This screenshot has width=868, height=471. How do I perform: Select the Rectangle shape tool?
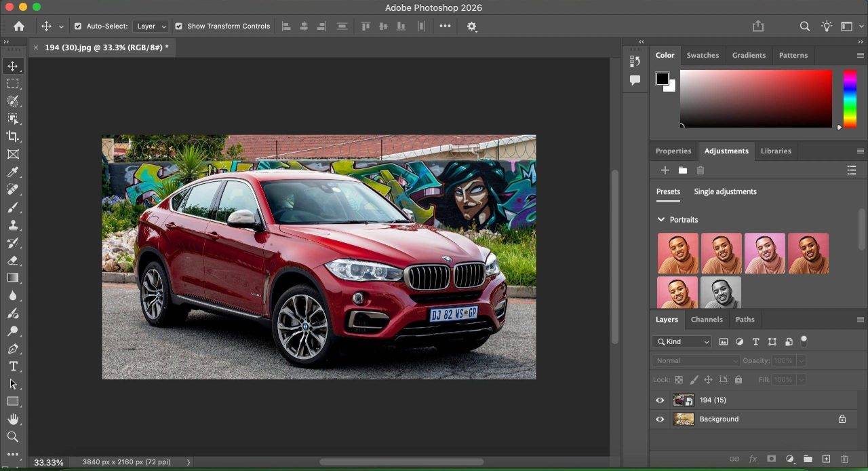13,402
